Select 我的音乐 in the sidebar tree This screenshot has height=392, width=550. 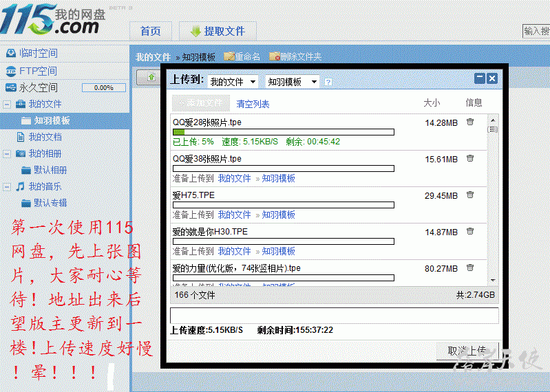(45, 186)
